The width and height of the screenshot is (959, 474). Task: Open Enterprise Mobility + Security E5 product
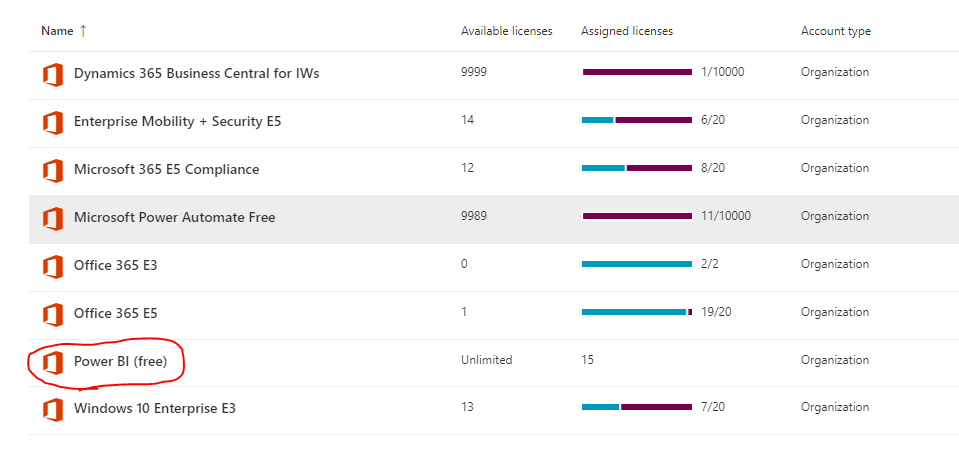tap(177, 121)
